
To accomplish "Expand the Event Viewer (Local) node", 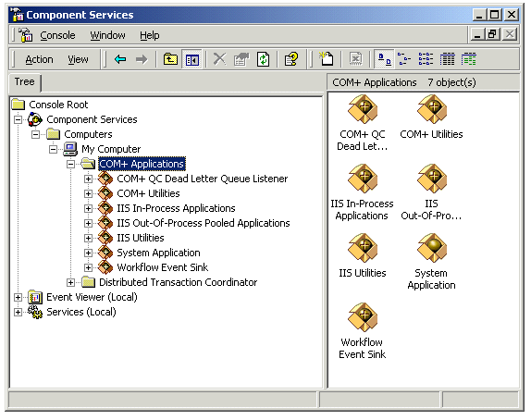I will [x=18, y=297].
